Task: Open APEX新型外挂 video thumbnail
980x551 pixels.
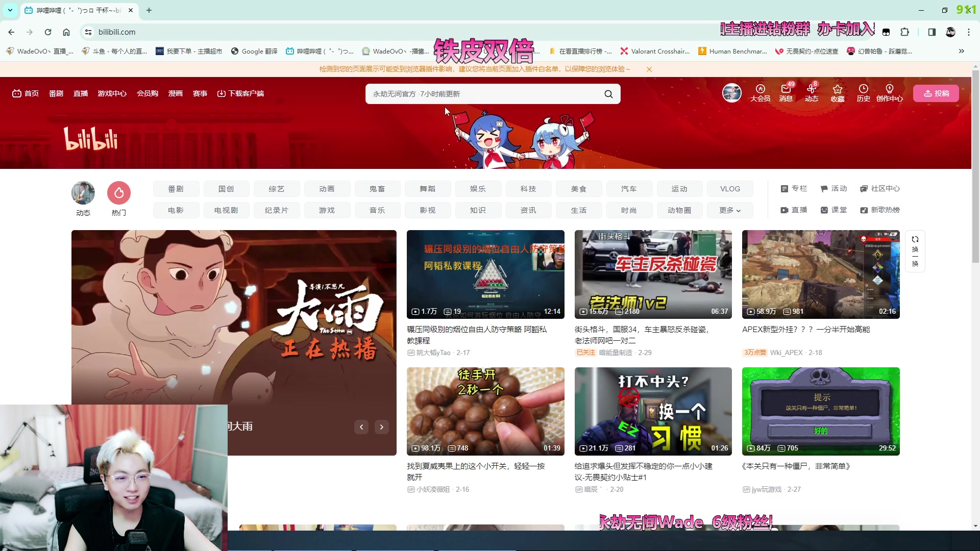Action: point(821,274)
